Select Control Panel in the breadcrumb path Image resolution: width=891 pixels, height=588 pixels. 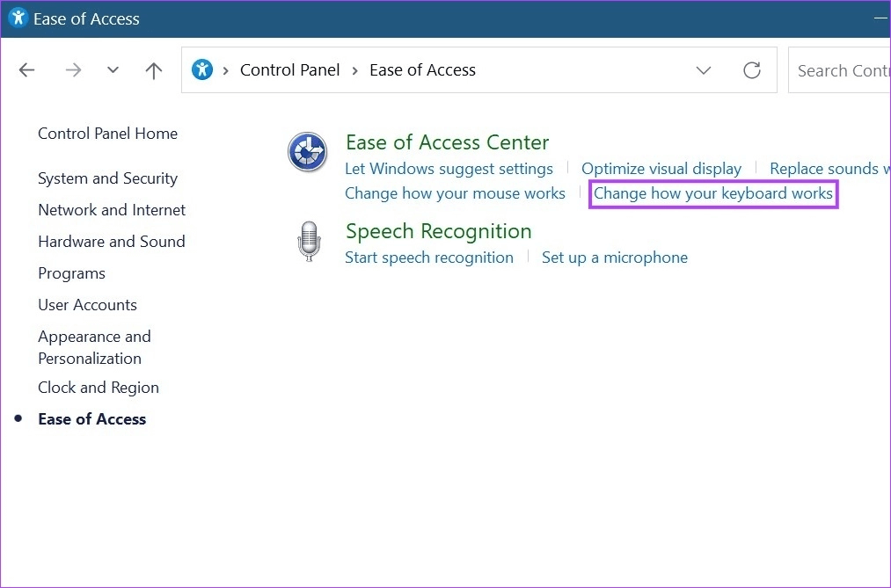(289, 69)
